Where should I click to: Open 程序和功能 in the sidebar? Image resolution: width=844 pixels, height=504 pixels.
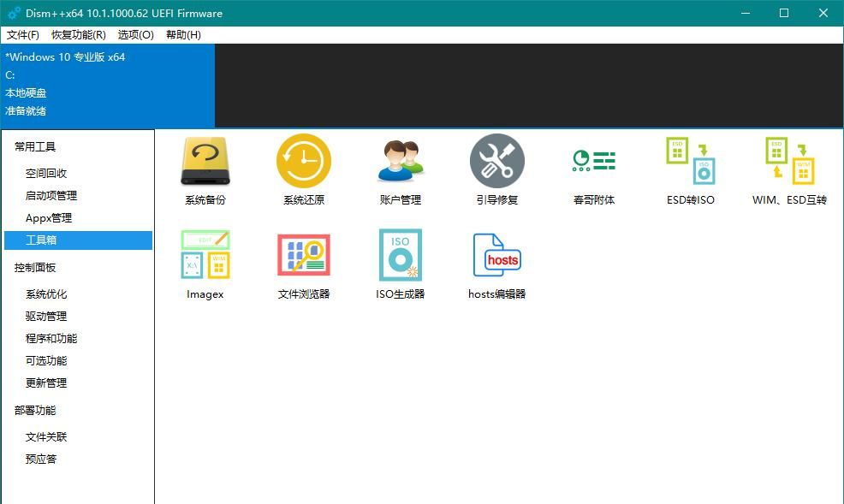click(x=51, y=338)
